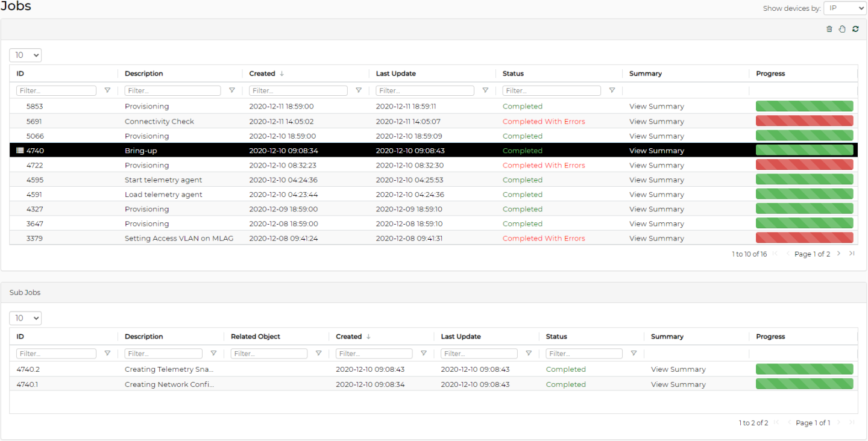This screenshot has height=441, width=868.
Task: Click filter funnel for Sub Jobs Status column
Action: pos(634,354)
